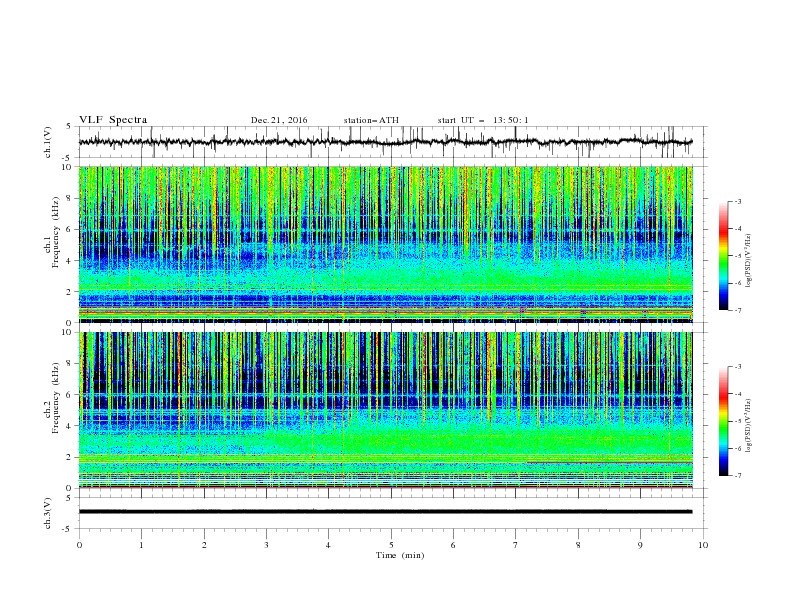Click tick label "2" on time axis
The image size is (792, 612).
pos(204,545)
